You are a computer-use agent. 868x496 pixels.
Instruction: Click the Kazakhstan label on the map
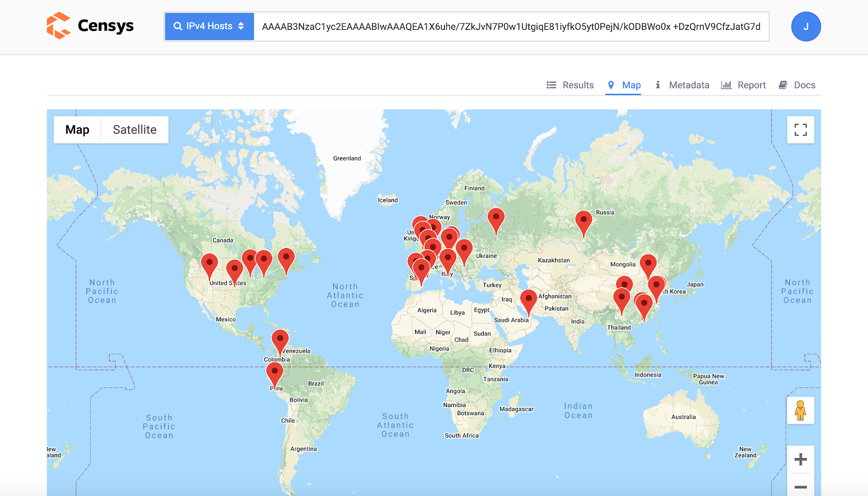click(x=554, y=260)
